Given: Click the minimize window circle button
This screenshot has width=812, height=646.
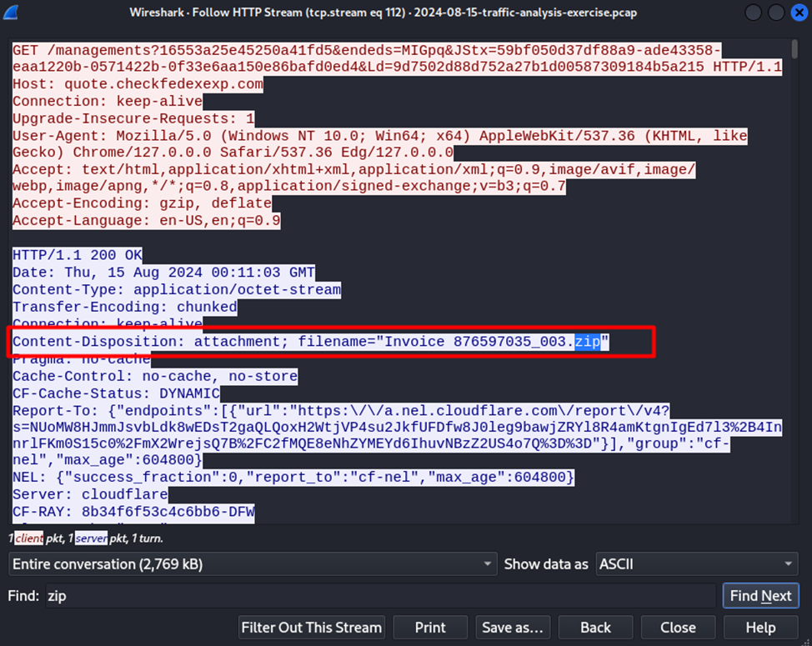Looking at the screenshot, I should click(x=753, y=13).
